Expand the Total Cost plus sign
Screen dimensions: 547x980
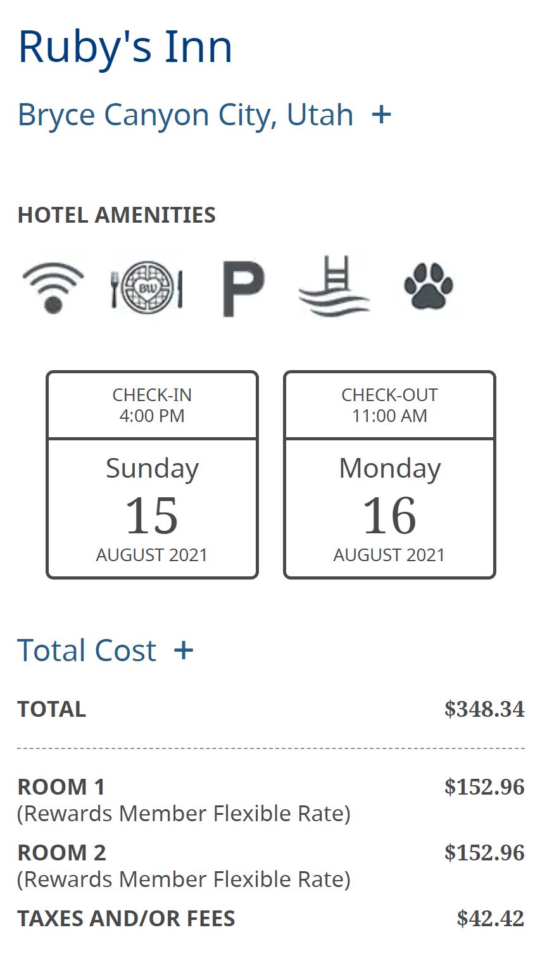point(184,650)
